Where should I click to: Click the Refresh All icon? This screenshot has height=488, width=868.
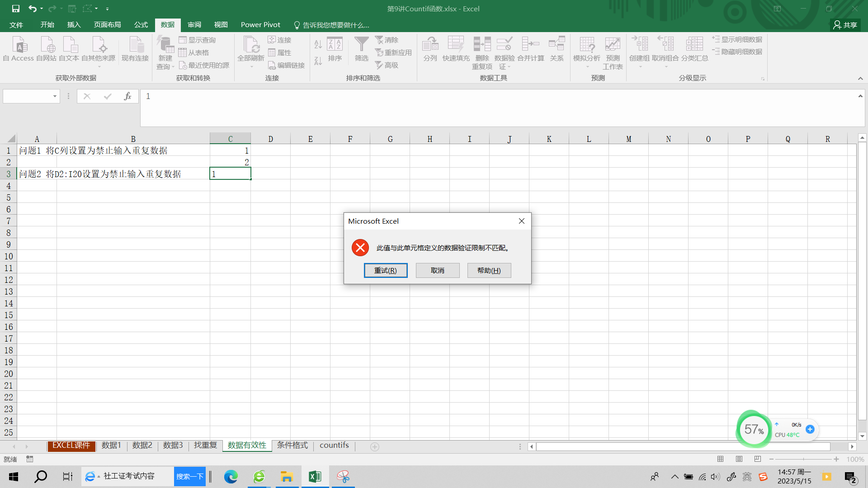pos(250,45)
